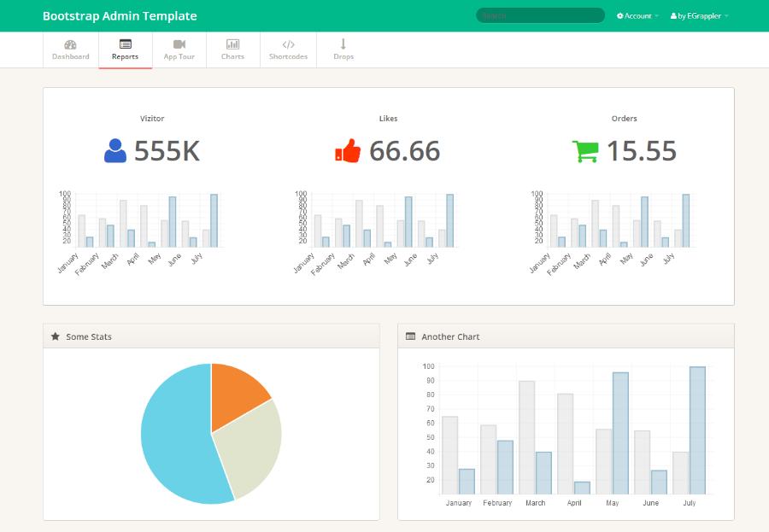This screenshot has height=532, width=769.
Task: Select the tall July bar in Another Chart
Action: coord(697,430)
